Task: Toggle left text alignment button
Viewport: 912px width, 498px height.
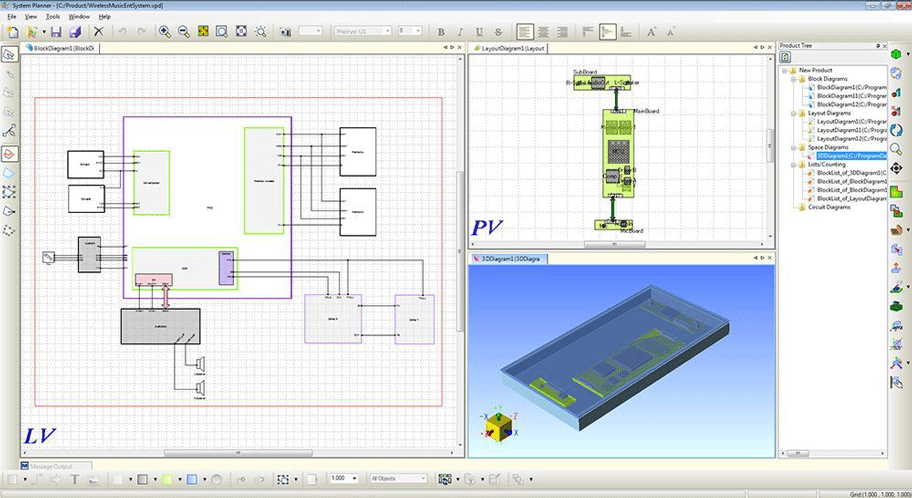Action: [x=526, y=32]
